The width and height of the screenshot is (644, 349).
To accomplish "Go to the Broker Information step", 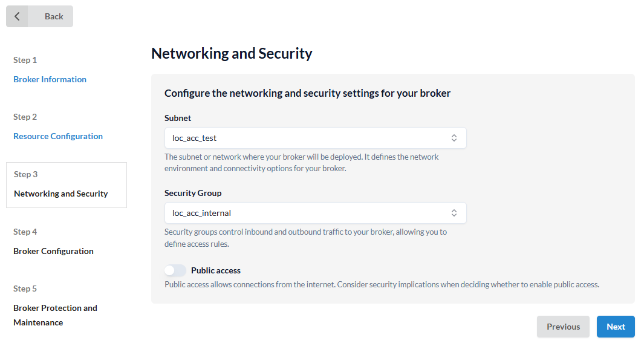I will click(50, 79).
